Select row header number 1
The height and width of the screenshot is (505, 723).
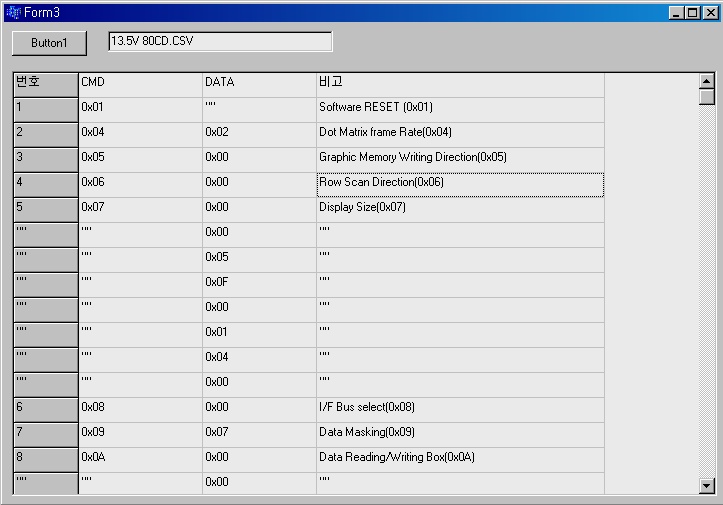pyautogui.click(x=46, y=109)
